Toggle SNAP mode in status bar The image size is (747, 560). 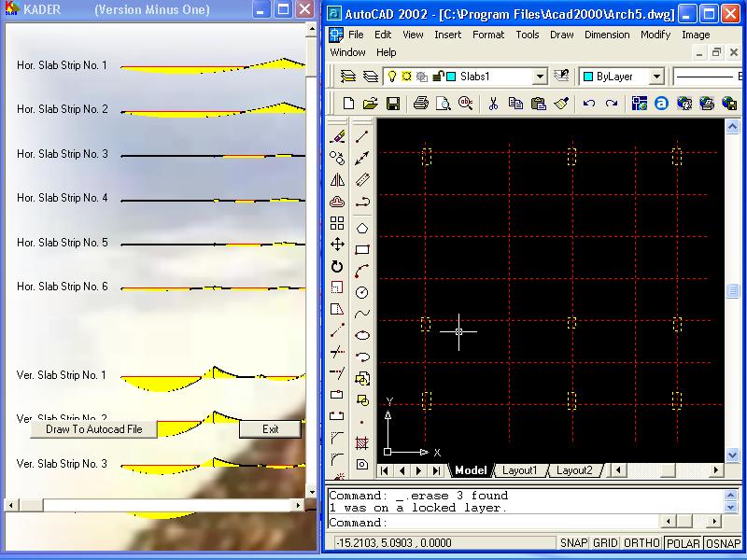tap(573, 543)
